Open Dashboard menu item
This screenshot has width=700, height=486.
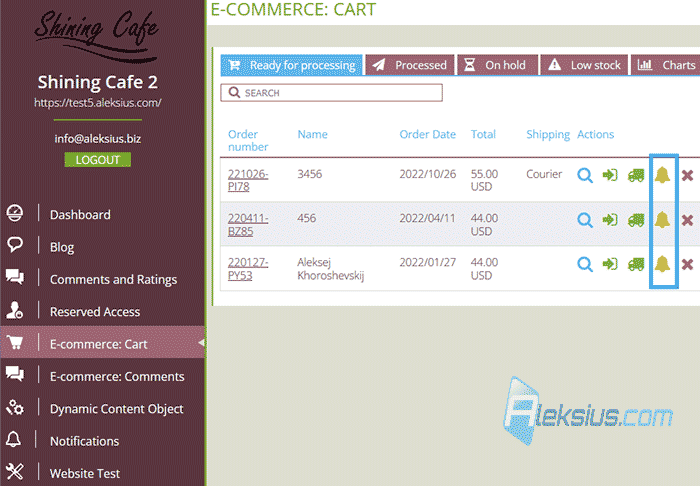(x=80, y=215)
